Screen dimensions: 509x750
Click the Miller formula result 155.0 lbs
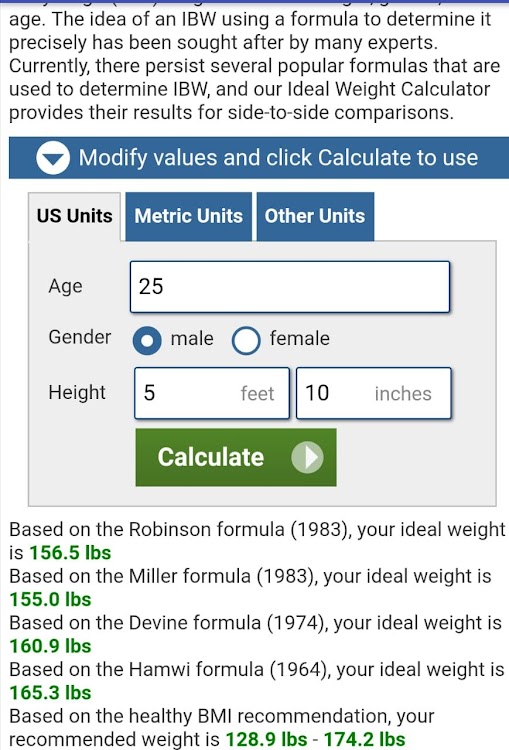pos(50,599)
